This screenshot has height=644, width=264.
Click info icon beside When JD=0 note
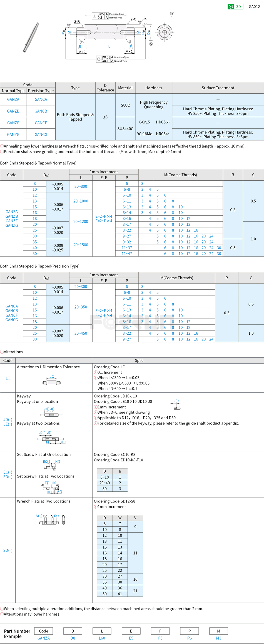(x=96, y=412)
